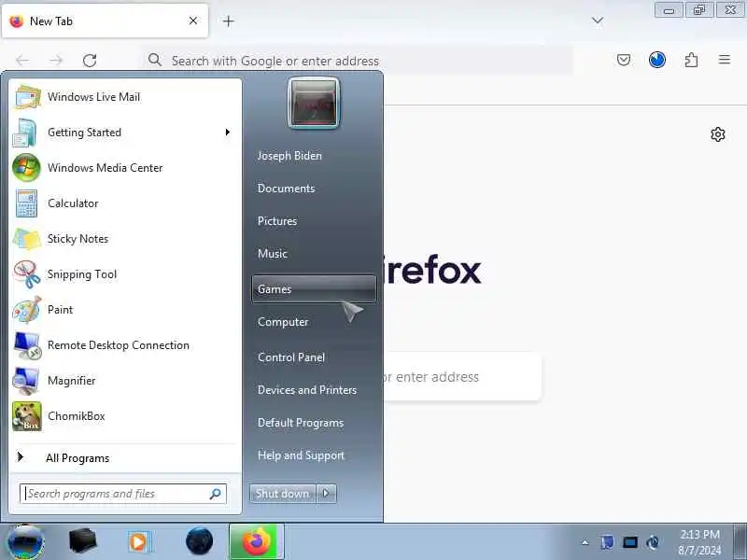Click the Remote Desktop Connection label

[119, 345]
